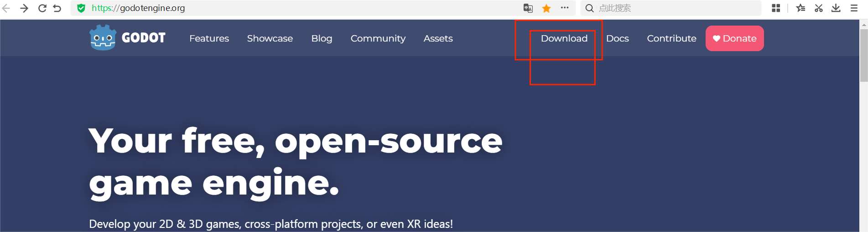Open the four-square apps grid icon
The height and width of the screenshot is (232, 868).
tap(776, 8)
